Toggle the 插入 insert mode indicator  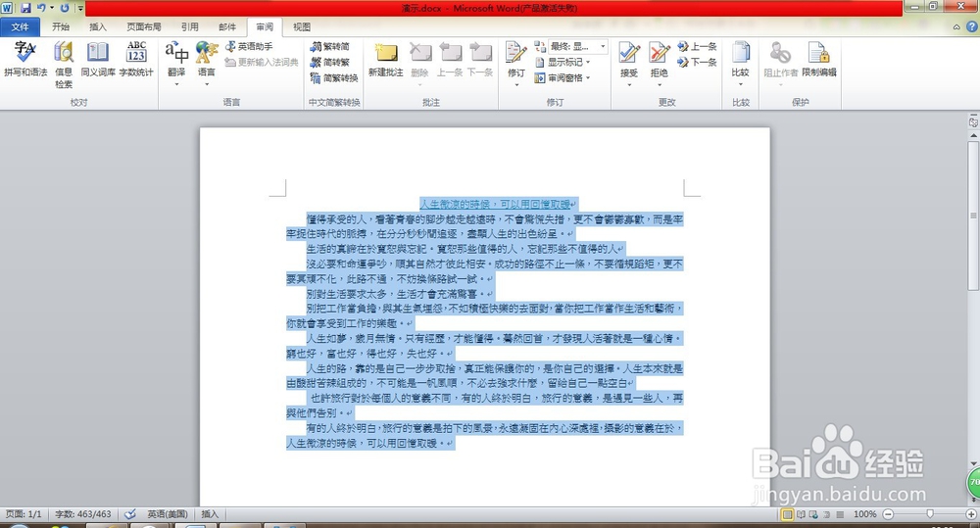210,513
